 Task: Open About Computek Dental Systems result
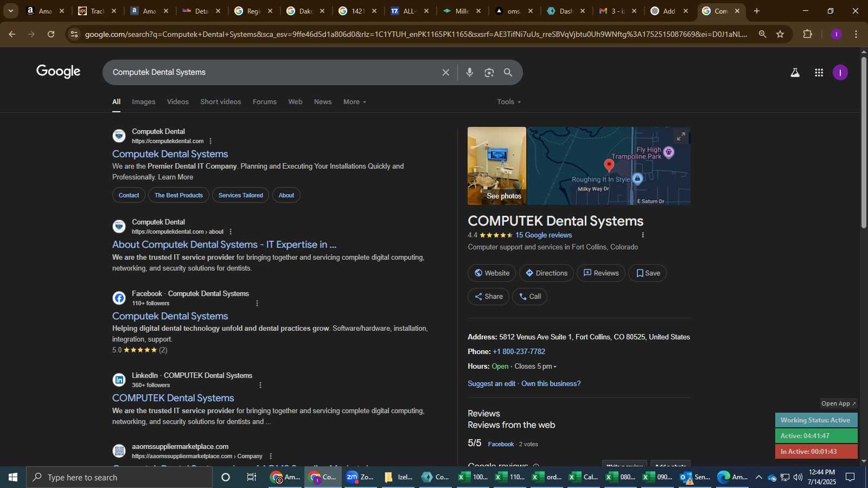[x=224, y=245]
